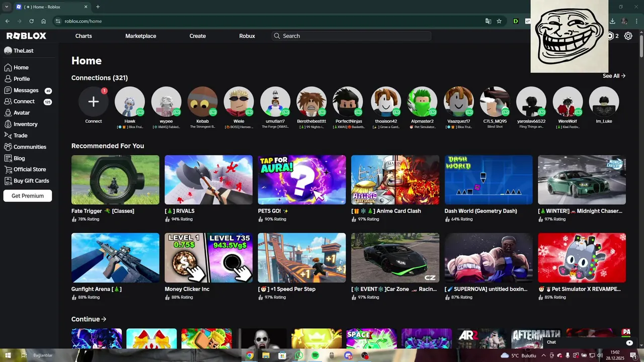Open Hawk's connection avatar

[x=130, y=102]
